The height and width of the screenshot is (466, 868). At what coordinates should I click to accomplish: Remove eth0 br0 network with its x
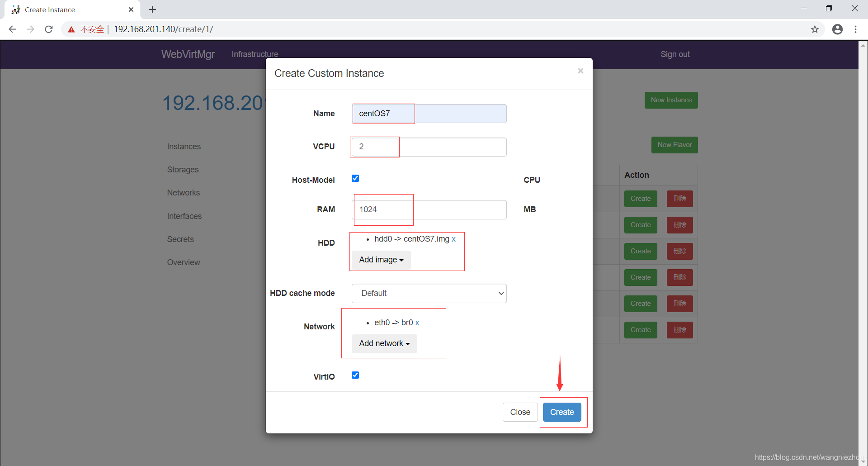point(417,323)
